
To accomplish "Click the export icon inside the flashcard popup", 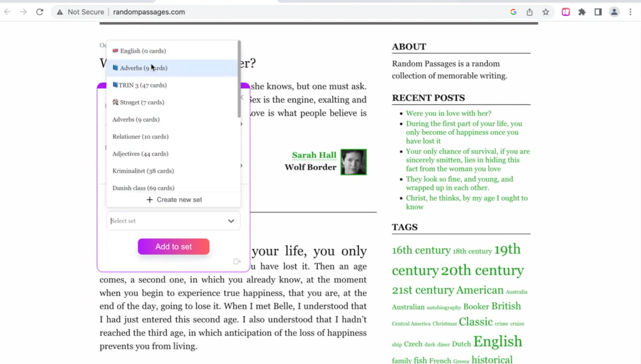I will click(x=237, y=262).
